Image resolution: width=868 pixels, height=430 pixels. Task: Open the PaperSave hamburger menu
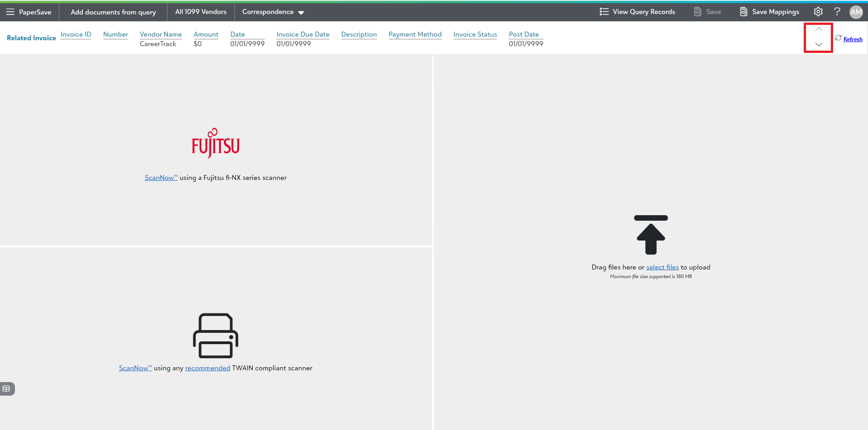[x=10, y=12]
